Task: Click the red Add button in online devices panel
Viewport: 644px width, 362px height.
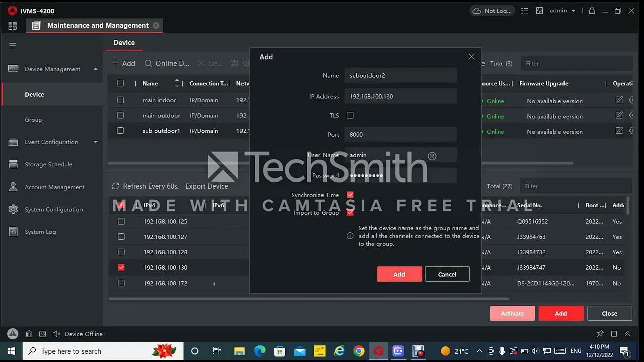Action: [x=561, y=313]
